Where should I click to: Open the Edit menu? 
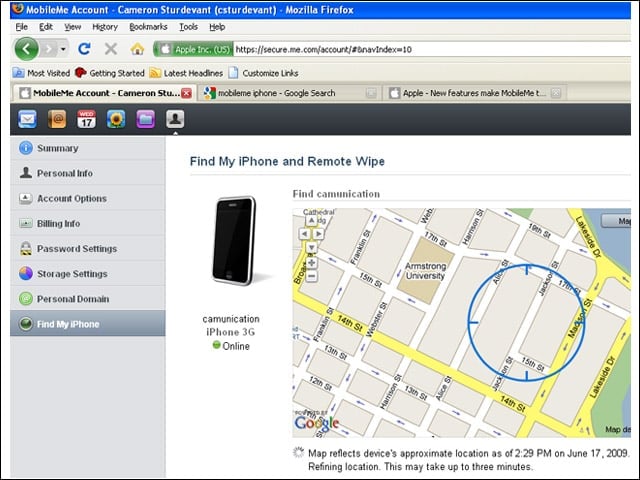pos(46,27)
